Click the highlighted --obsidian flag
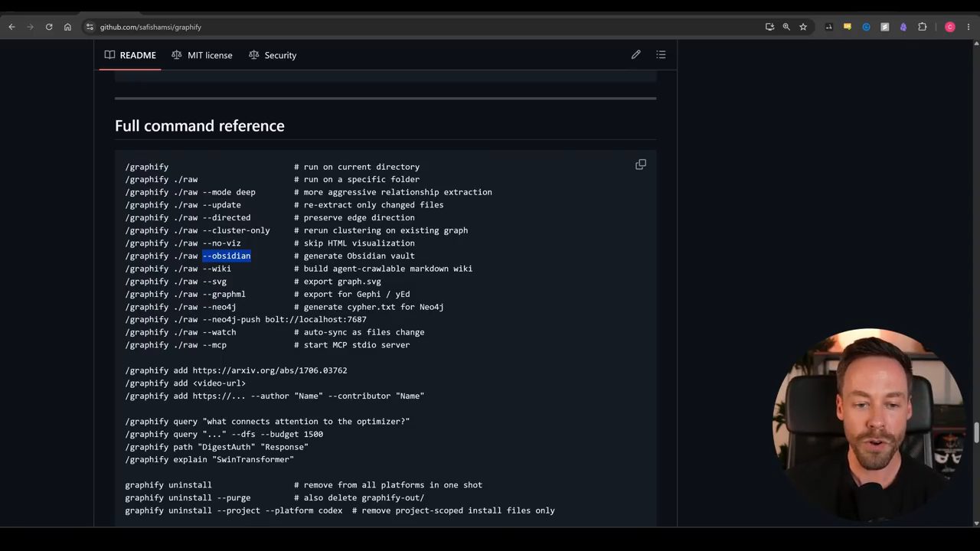The image size is (980, 551). (x=227, y=256)
